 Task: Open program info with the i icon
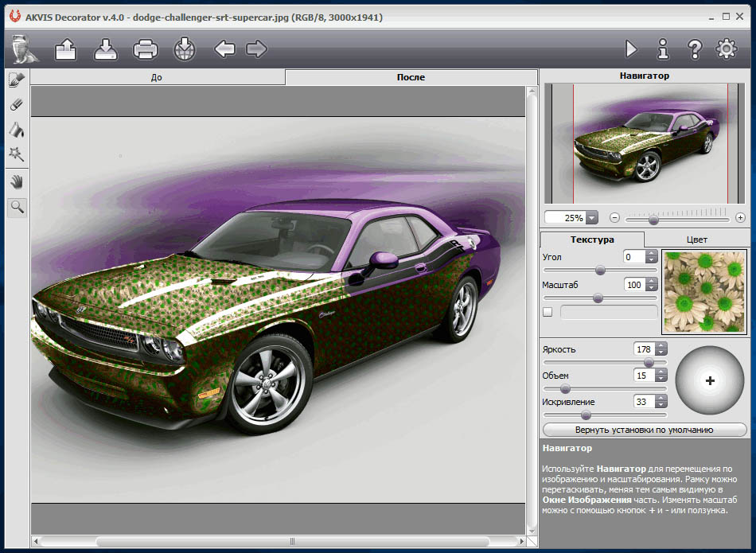pos(664,49)
